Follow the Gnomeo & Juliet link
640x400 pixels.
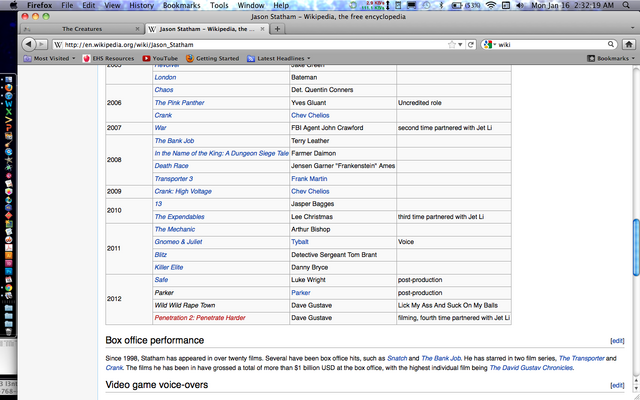tap(178, 242)
